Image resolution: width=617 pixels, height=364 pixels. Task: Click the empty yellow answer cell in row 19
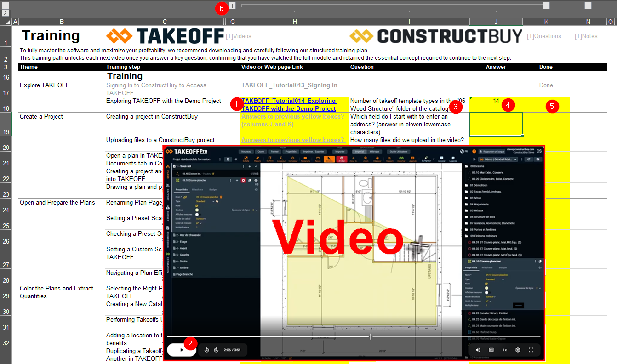[x=496, y=124]
